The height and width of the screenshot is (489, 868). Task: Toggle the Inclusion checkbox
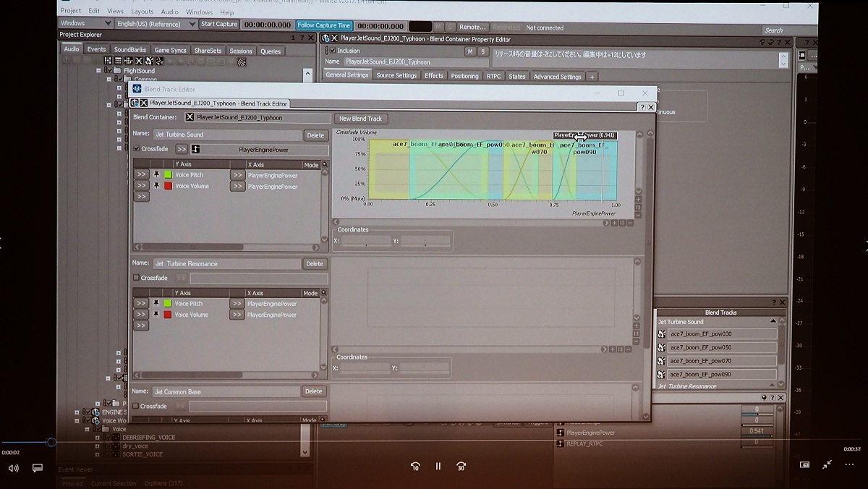click(x=332, y=51)
